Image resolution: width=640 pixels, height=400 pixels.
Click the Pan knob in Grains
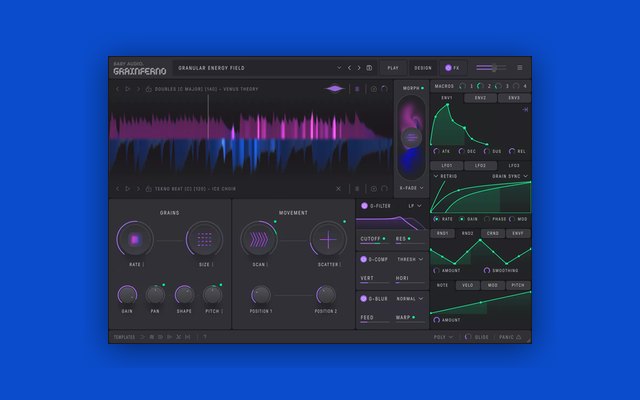click(155, 295)
